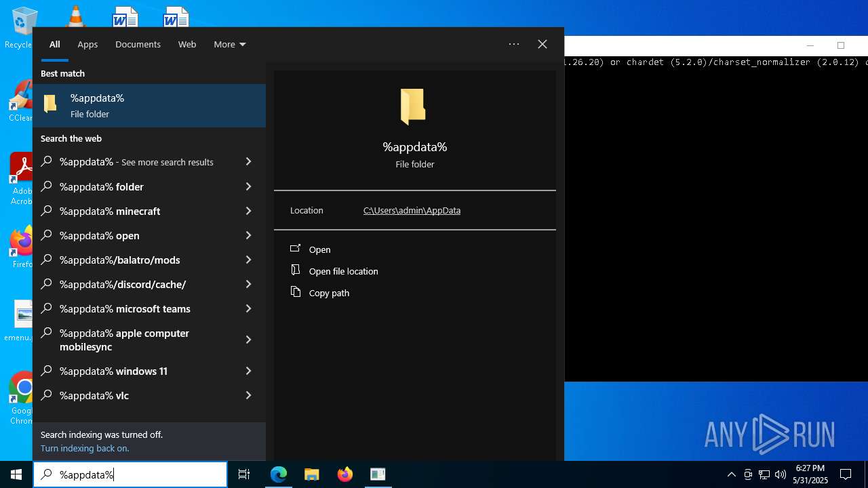
Task: Expand the '%appdata% folder' suggestion arrow
Action: click(x=248, y=186)
